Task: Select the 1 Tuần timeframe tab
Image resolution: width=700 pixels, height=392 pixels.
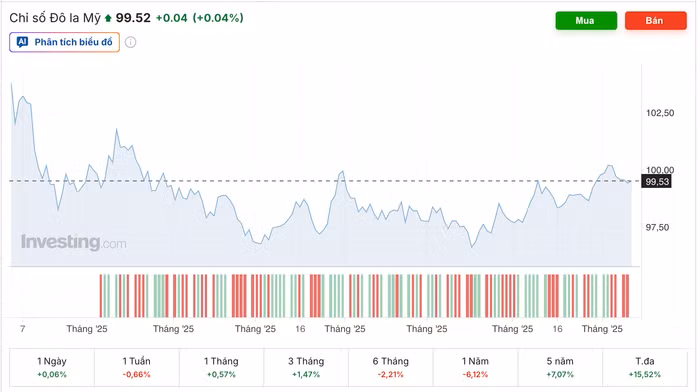Action: tap(137, 367)
